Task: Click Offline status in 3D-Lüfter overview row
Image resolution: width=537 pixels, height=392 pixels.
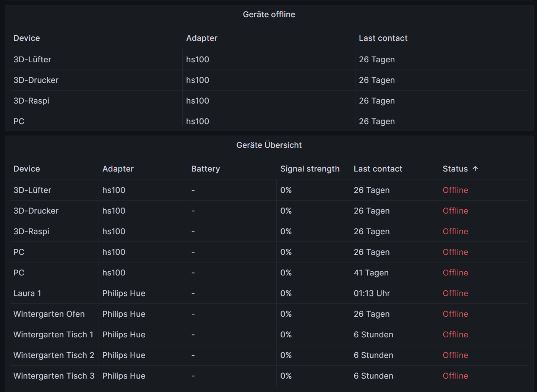Action: tap(455, 190)
